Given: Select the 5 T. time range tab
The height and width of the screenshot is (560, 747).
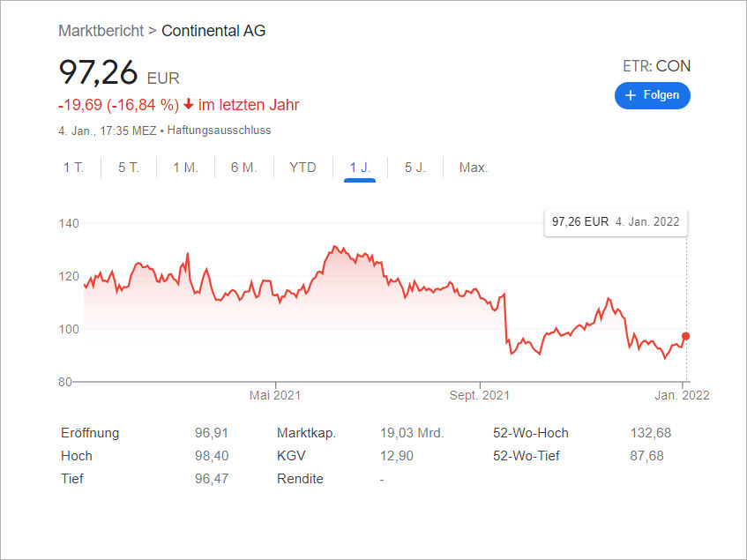Looking at the screenshot, I should [129, 168].
